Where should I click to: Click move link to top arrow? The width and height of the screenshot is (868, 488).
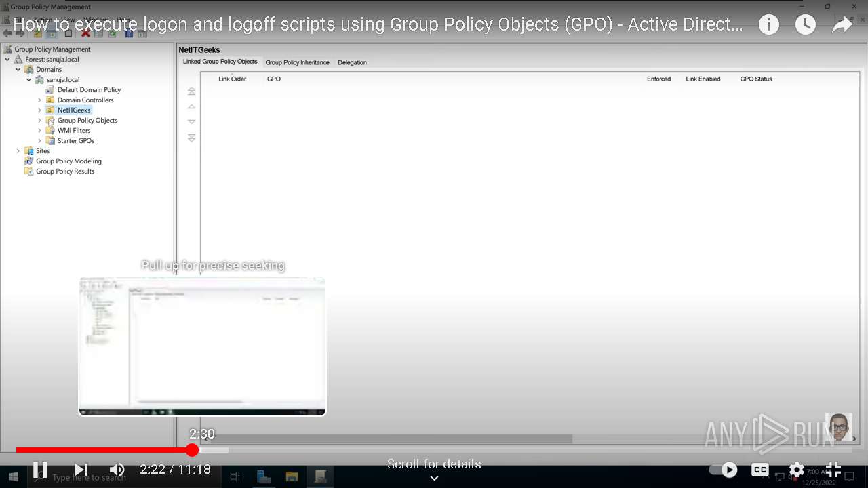tap(192, 91)
